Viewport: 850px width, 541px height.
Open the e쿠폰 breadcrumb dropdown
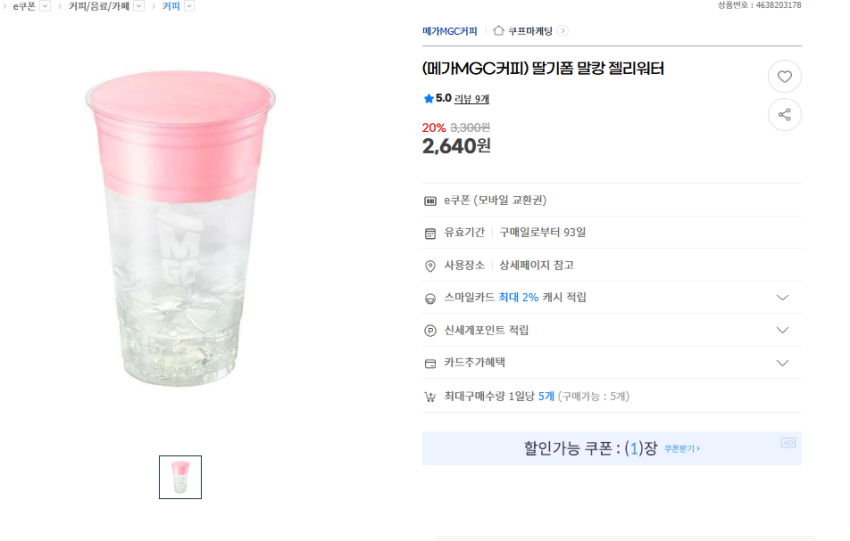pos(45,6)
